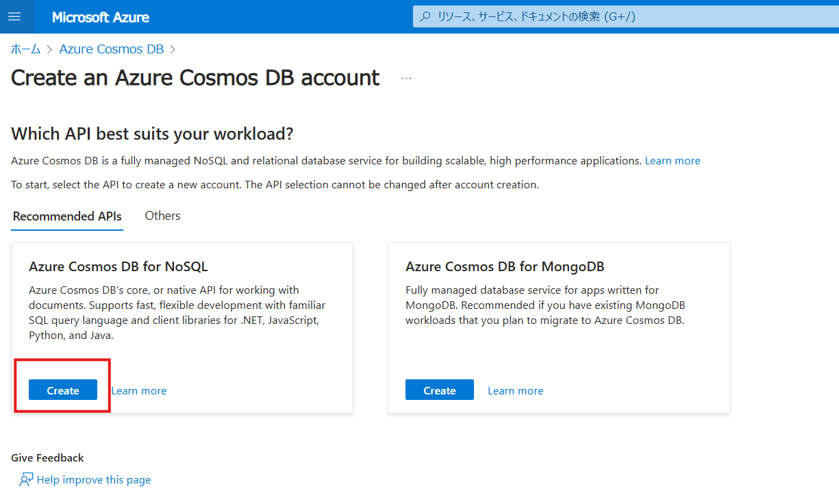This screenshot has width=839, height=504.
Task: Open the Azure portal hamburger menu
Action: coord(14,16)
